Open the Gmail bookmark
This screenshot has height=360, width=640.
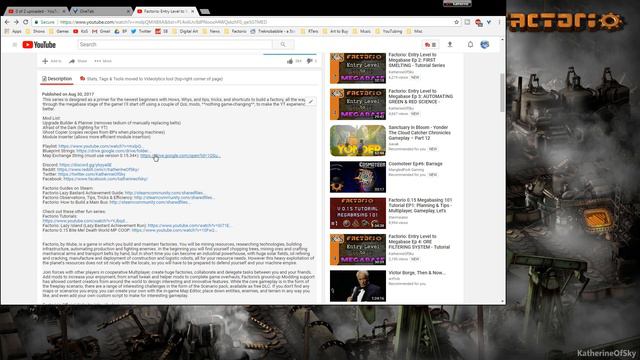[x=101, y=31]
